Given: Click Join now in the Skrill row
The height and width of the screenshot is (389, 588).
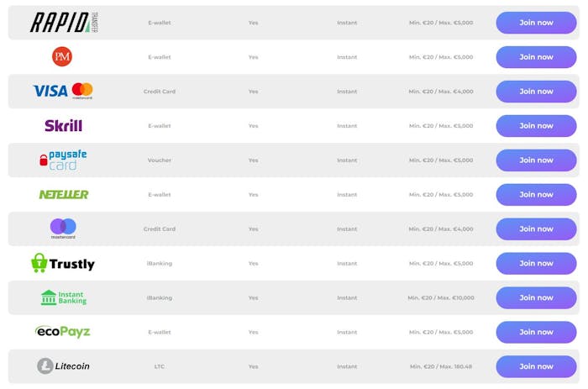Looking at the screenshot, I should pyautogui.click(x=536, y=126).
